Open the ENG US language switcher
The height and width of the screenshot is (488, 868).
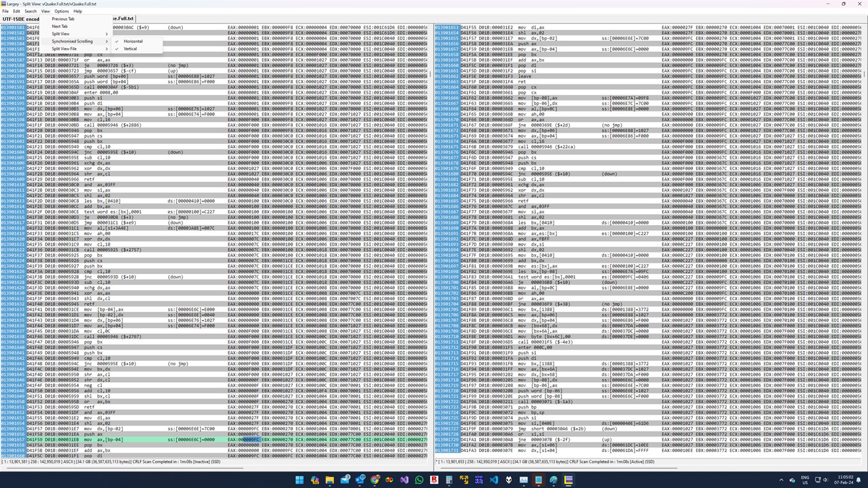tap(805, 480)
